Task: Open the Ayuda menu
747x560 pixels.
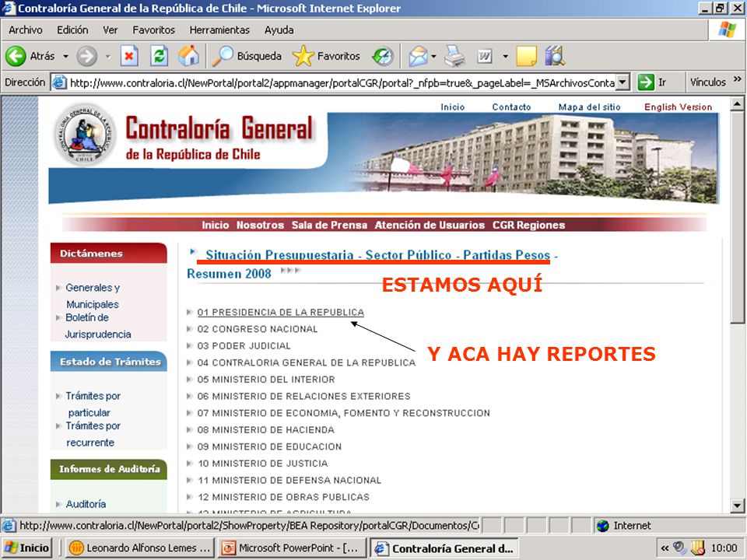Action: (x=279, y=30)
